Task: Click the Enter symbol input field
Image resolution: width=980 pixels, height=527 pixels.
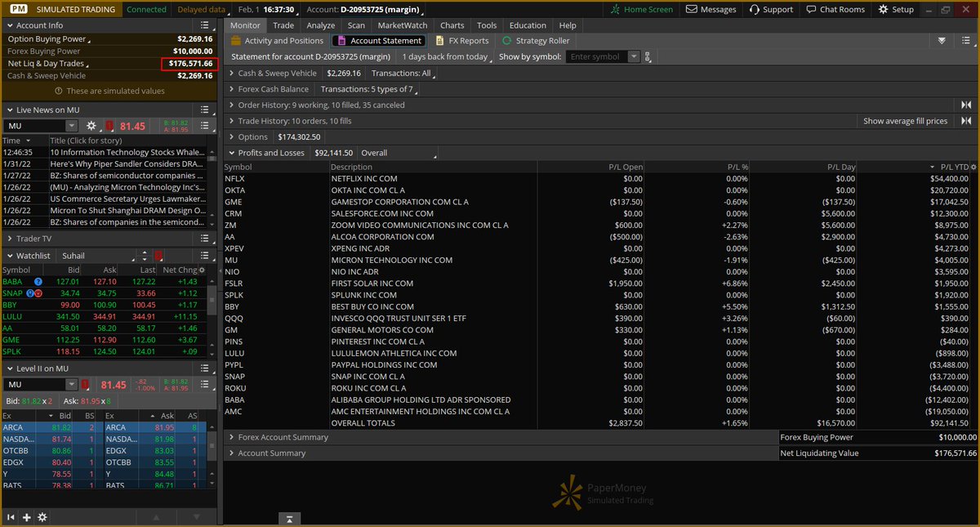Action: click(x=597, y=57)
